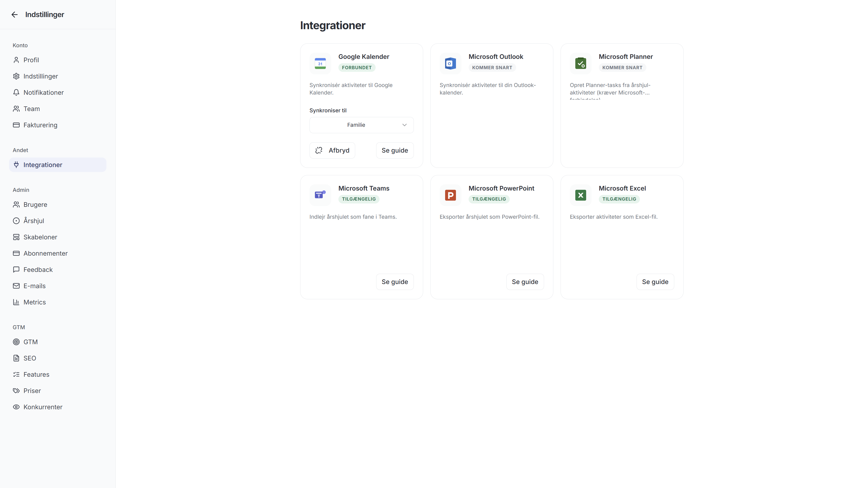Click the Microsoft Outlook card title
This screenshot has height=488, width=868.
pyautogui.click(x=496, y=57)
